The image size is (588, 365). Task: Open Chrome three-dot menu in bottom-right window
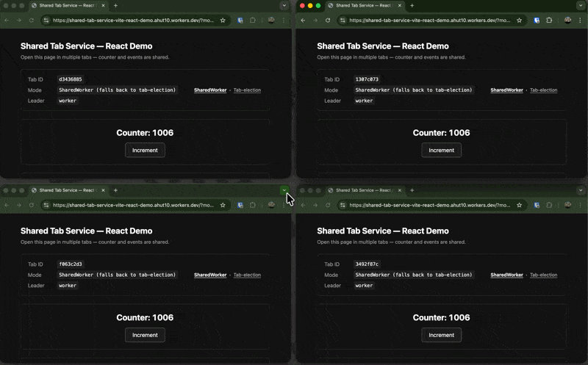580,205
